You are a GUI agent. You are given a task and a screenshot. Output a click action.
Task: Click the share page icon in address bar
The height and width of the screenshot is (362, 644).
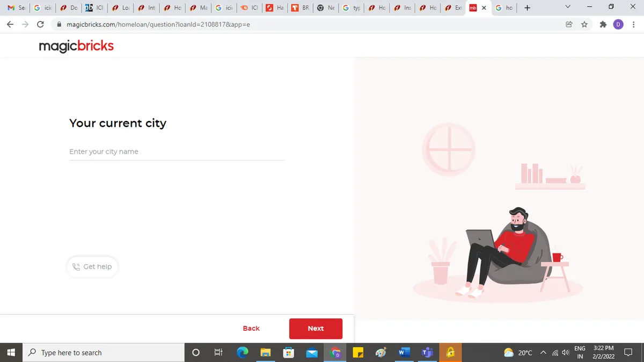(569, 24)
